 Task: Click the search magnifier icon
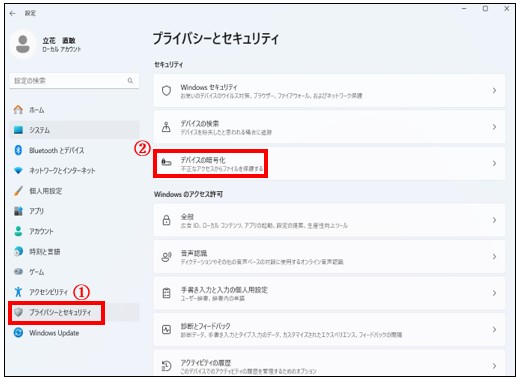[x=130, y=81]
